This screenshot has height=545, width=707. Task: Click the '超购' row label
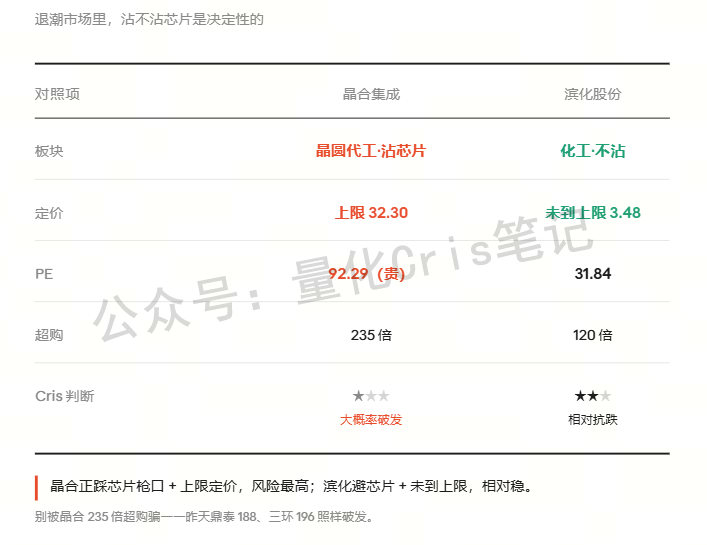pyautogui.click(x=49, y=335)
